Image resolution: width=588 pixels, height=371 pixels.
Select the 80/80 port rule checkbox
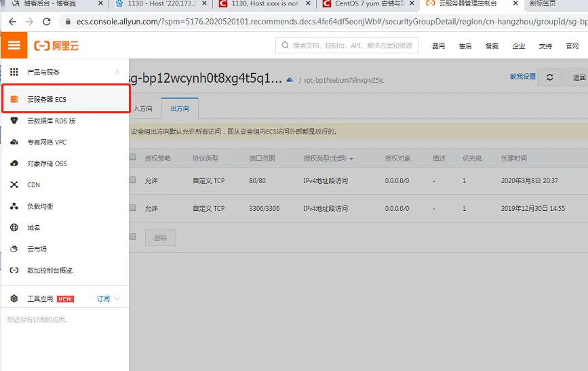coord(133,180)
